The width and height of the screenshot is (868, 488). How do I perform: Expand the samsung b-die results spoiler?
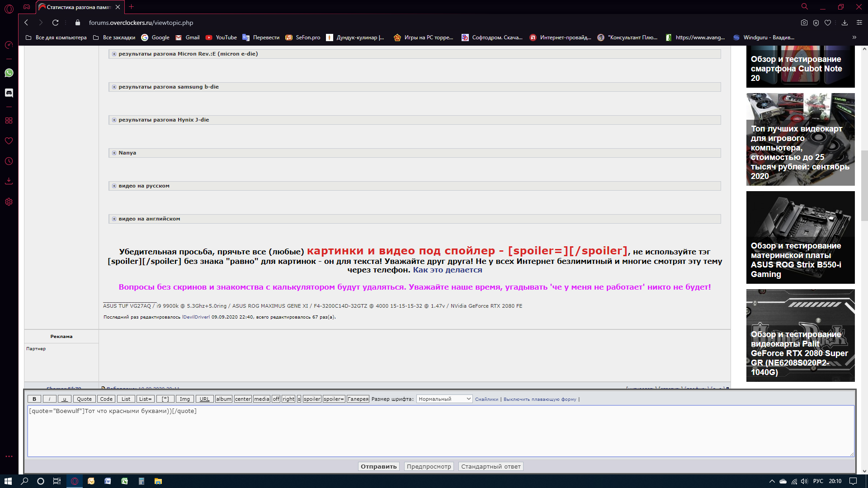pyautogui.click(x=114, y=87)
